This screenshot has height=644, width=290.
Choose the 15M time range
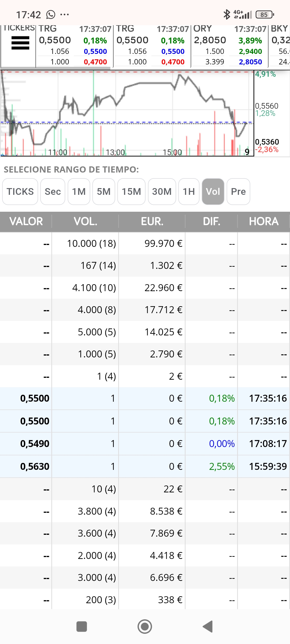pos(132,192)
